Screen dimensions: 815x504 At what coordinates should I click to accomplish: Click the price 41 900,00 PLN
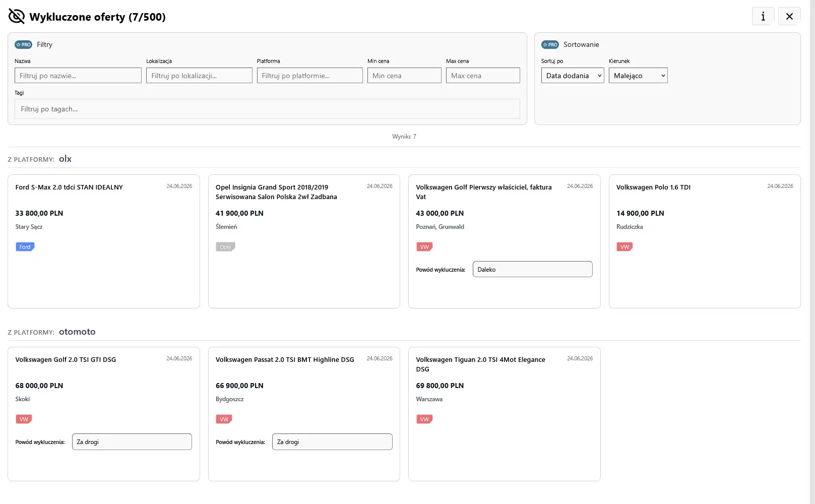[x=239, y=213]
